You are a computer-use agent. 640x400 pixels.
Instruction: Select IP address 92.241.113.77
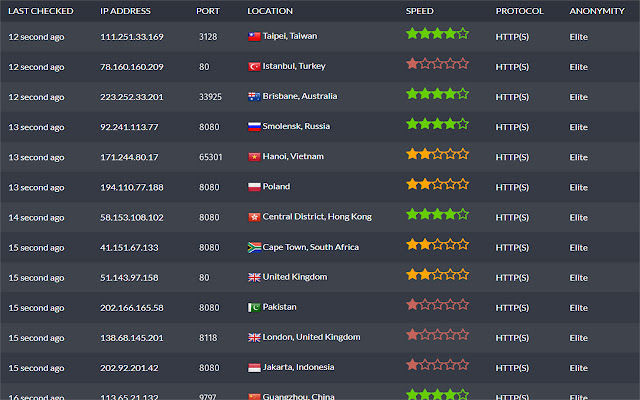click(129, 127)
